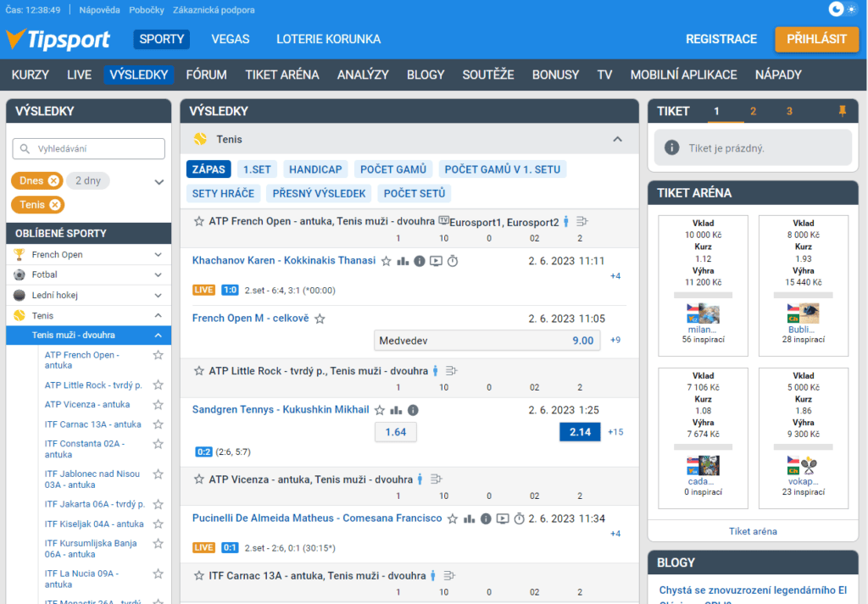The height and width of the screenshot is (604, 868).
Task: Expand Fotbal sport section
Action: point(158,275)
